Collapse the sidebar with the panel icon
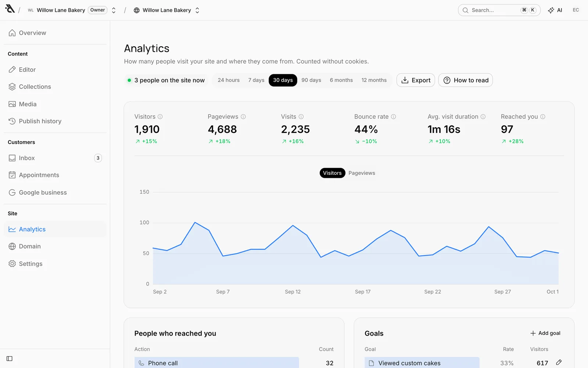 pyautogui.click(x=10, y=358)
